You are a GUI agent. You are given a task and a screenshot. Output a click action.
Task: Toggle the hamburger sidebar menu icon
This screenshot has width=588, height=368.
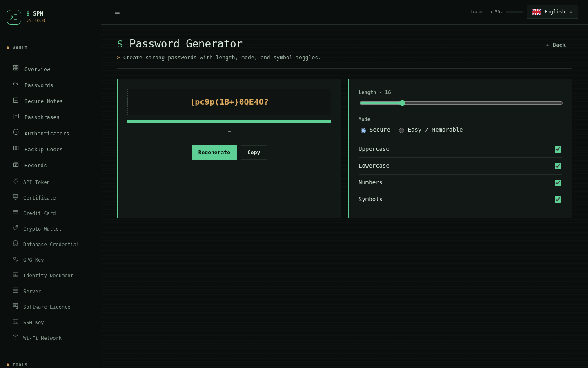(x=117, y=12)
